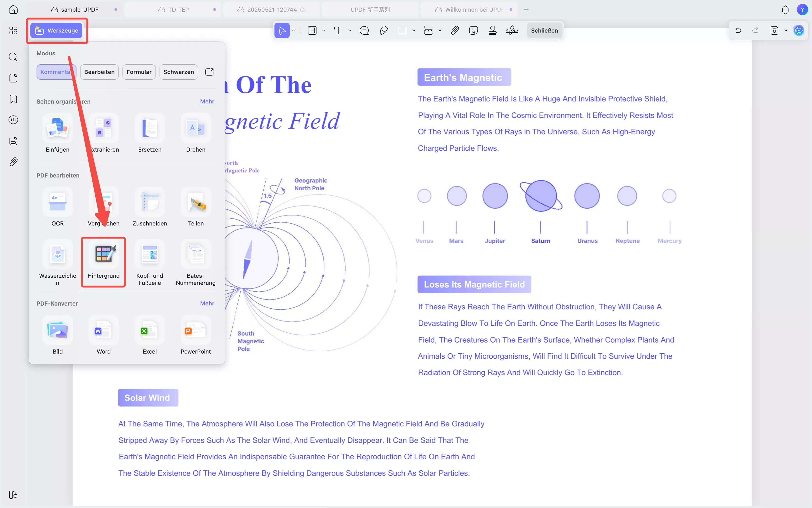
Task: Open the attachment paperclip tool
Action: tap(454, 31)
